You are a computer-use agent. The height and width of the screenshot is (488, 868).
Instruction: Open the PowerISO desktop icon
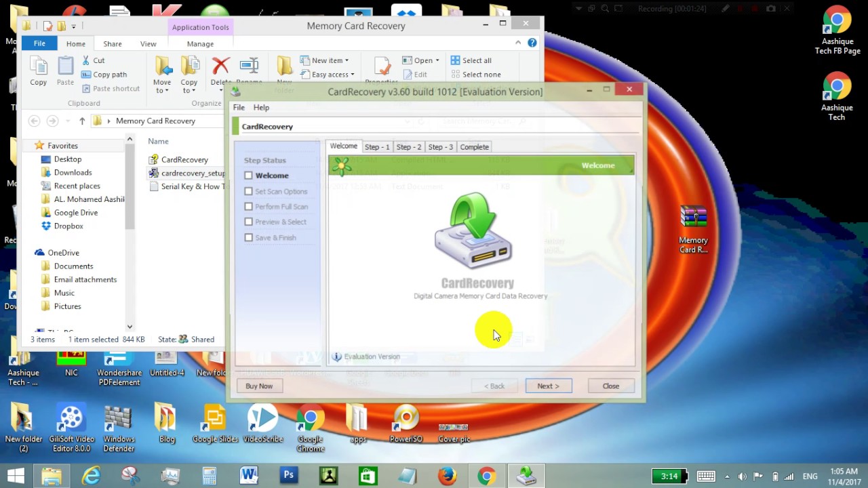click(406, 424)
